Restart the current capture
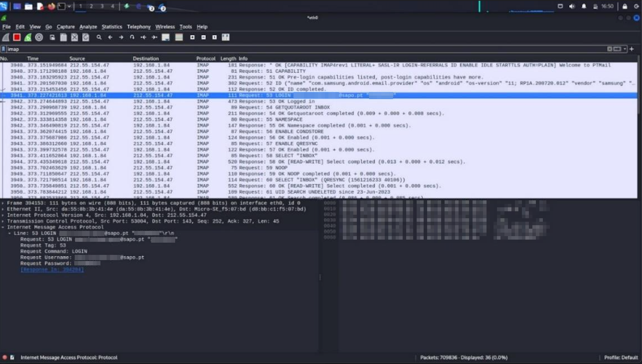 28,37
